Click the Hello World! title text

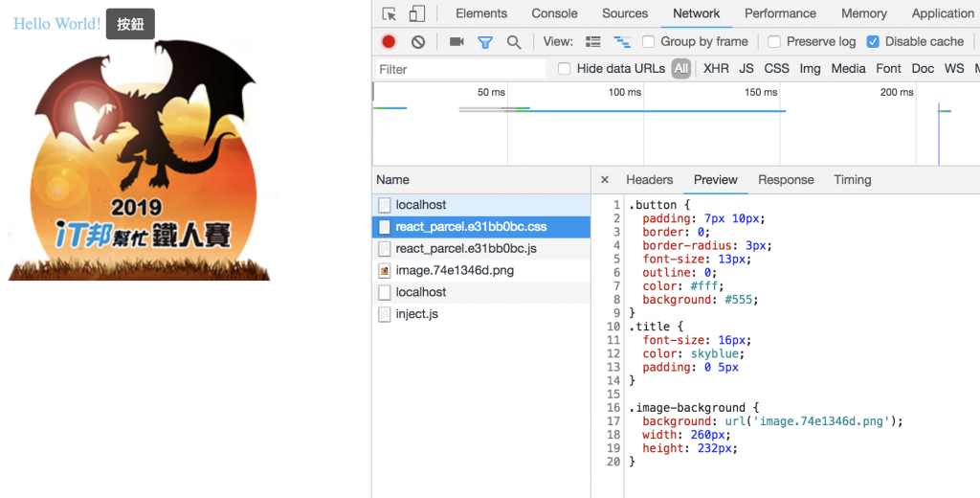tap(56, 24)
